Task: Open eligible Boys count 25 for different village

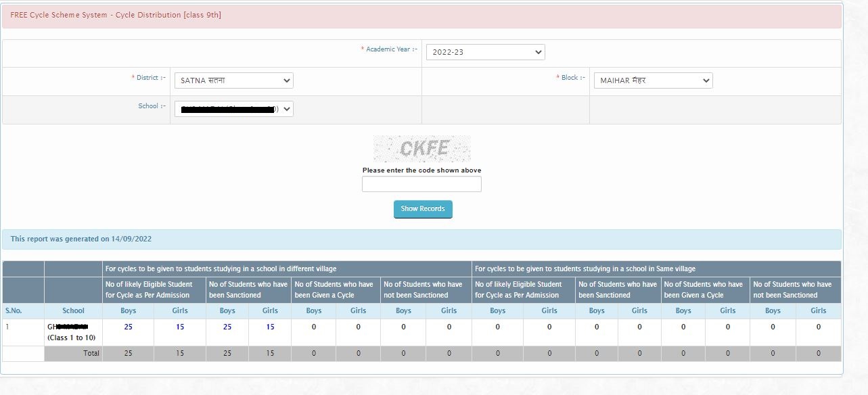Action: click(128, 327)
